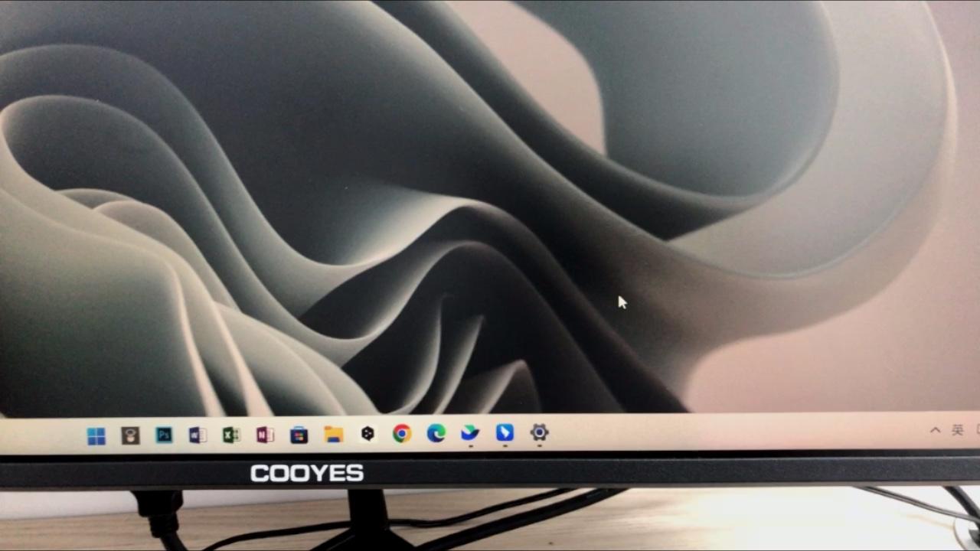Open the app icon right of Start
This screenshot has height=551, width=980.
[x=130, y=436]
